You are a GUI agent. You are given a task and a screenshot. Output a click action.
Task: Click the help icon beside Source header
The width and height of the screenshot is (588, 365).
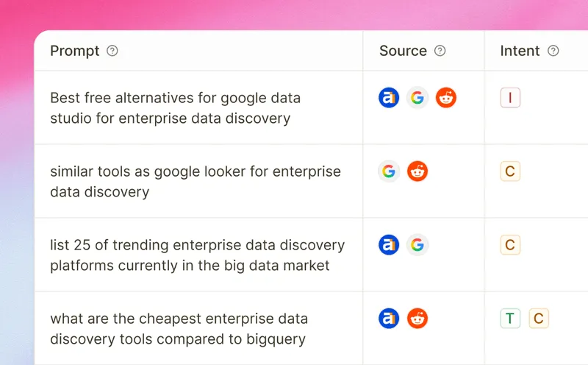(x=440, y=51)
